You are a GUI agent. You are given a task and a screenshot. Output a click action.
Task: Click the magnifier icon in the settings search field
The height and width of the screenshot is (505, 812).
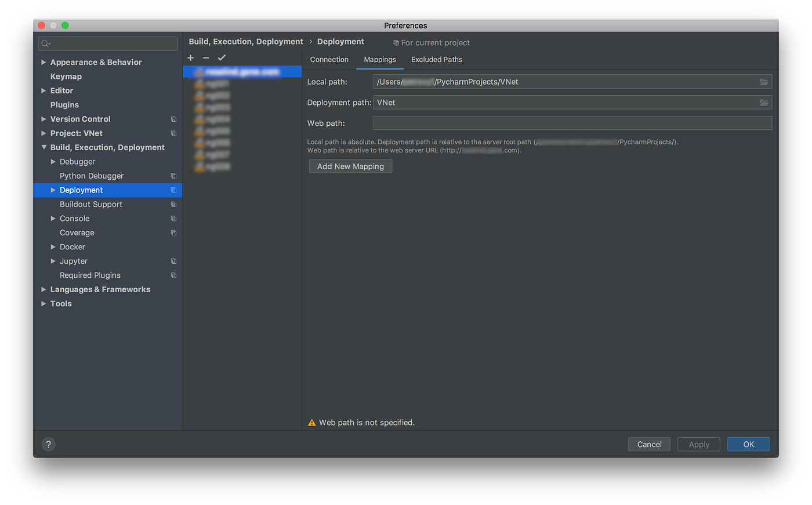43,43
